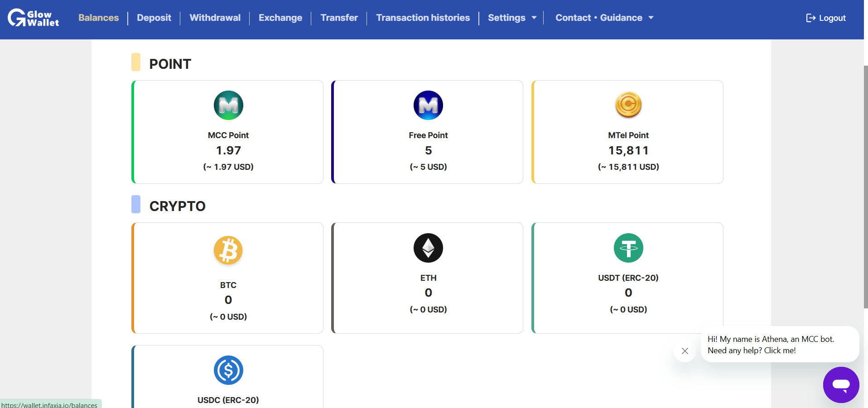868x408 pixels.
Task: Click the blue USDC coin icon
Action: 228,370
